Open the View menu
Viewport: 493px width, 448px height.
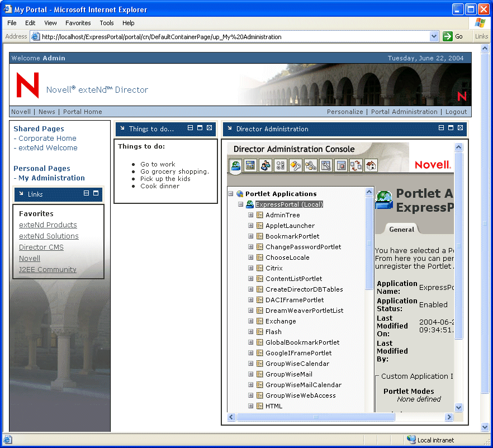pyautogui.click(x=50, y=23)
